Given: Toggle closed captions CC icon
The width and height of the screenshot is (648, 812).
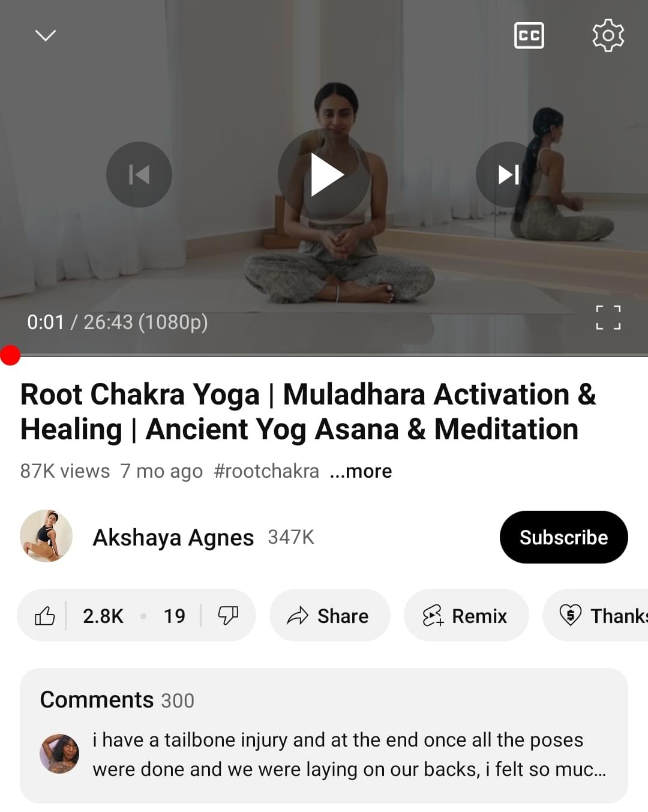Looking at the screenshot, I should [529, 35].
